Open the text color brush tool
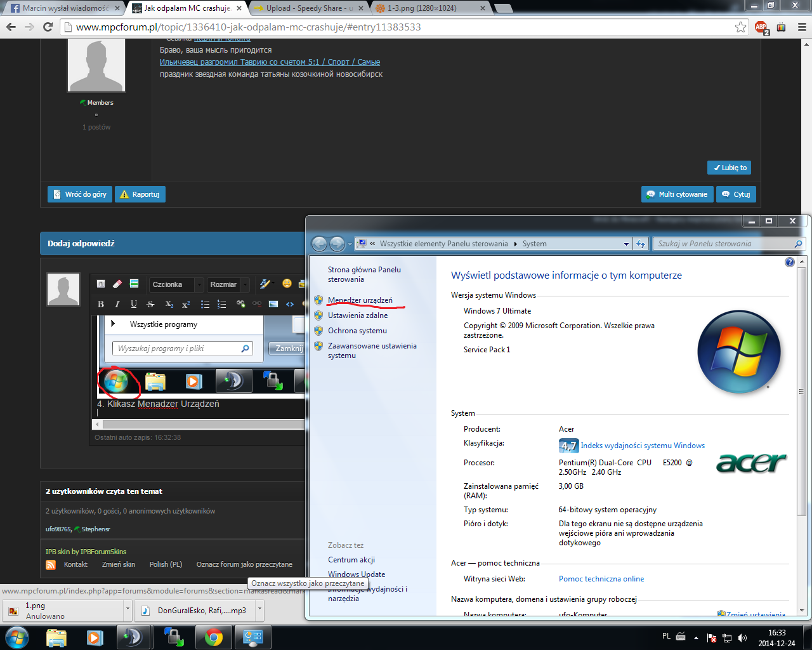Image resolution: width=812 pixels, height=650 pixels. point(265,284)
